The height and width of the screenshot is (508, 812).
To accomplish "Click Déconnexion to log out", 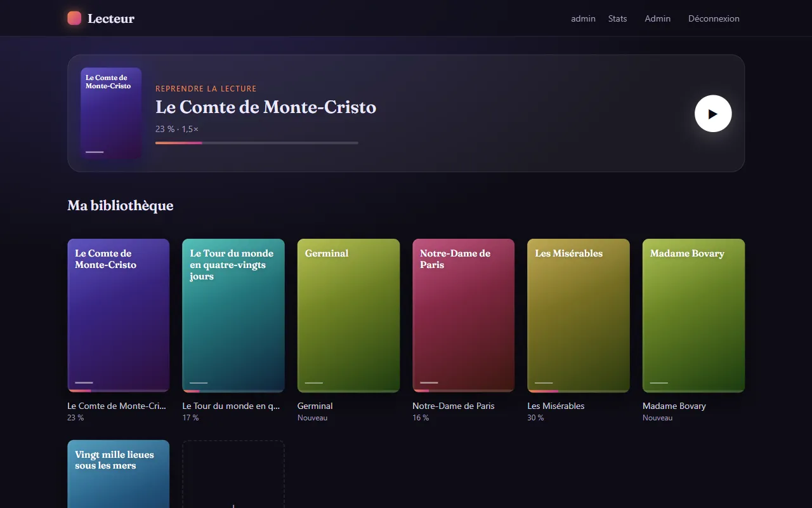I will 714,18.
